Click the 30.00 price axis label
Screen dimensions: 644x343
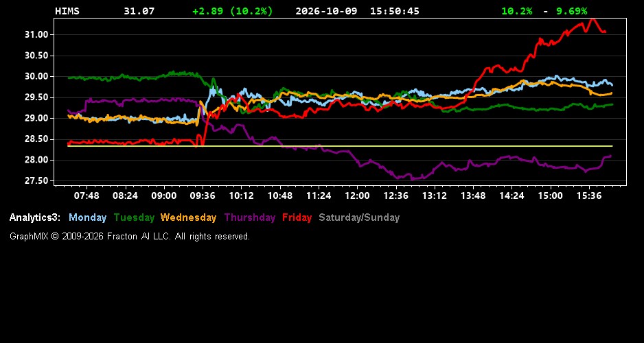coord(36,76)
